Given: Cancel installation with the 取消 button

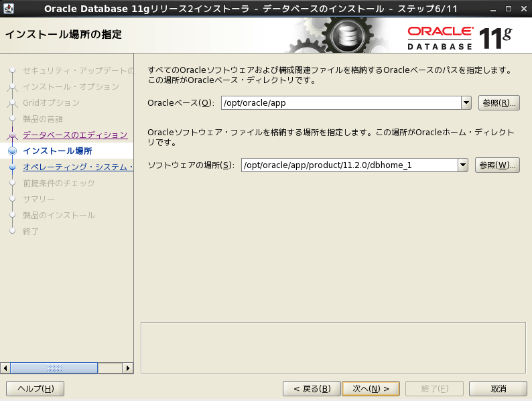Looking at the screenshot, I should (x=498, y=388).
